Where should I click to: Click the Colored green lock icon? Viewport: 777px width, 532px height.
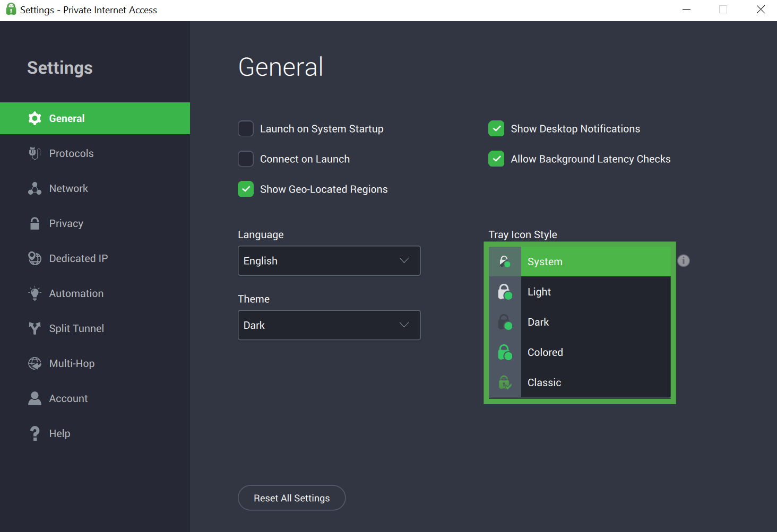tap(505, 352)
